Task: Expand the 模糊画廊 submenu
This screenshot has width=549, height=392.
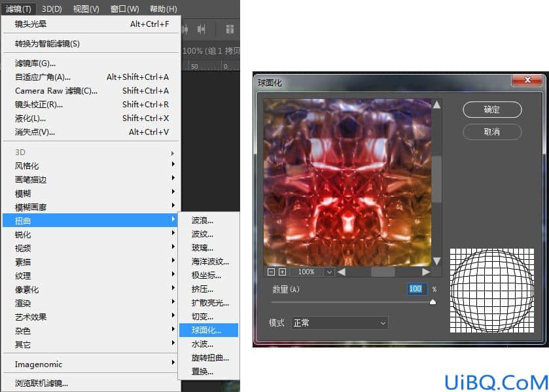Action: click(x=90, y=207)
